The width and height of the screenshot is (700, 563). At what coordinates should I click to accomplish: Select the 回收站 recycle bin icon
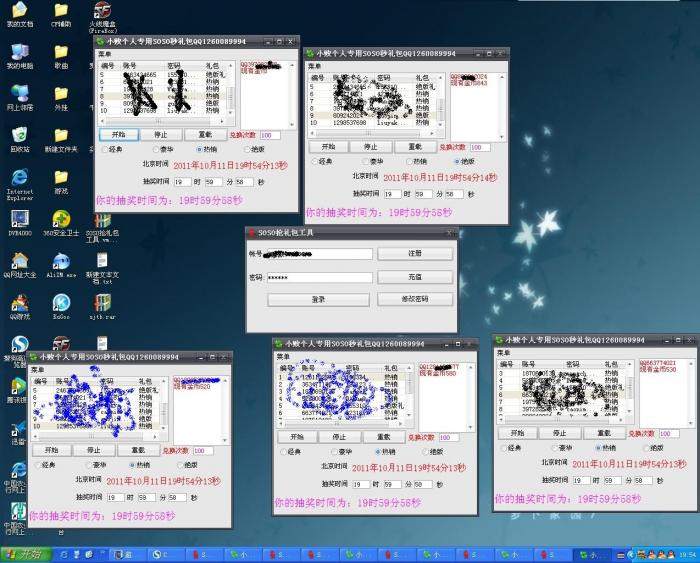click(20, 140)
